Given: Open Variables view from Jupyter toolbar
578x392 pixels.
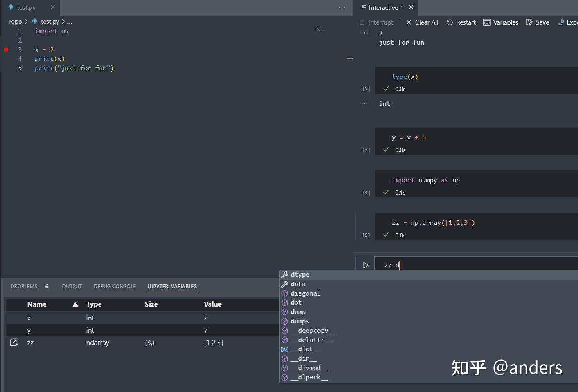Looking at the screenshot, I should [501, 22].
